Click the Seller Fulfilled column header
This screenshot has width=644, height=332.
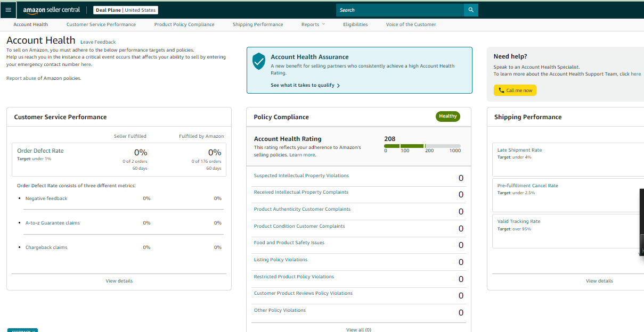[130, 136]
